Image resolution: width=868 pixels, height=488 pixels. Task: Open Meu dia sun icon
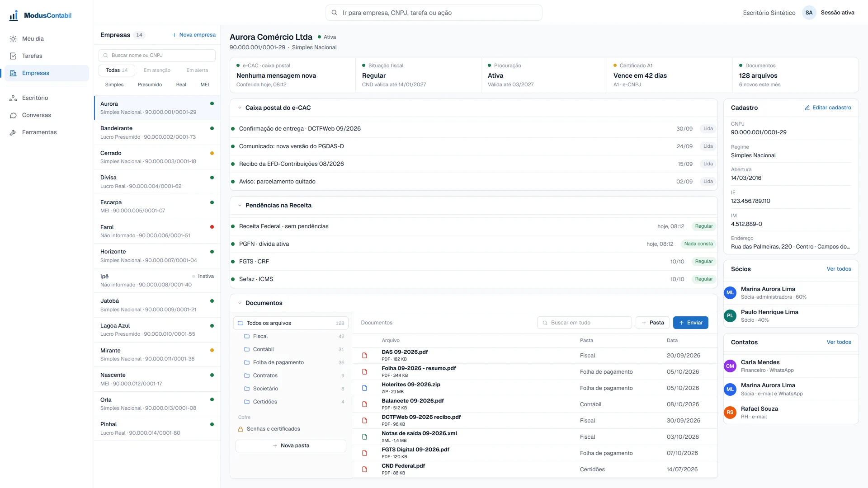[13, 39]
